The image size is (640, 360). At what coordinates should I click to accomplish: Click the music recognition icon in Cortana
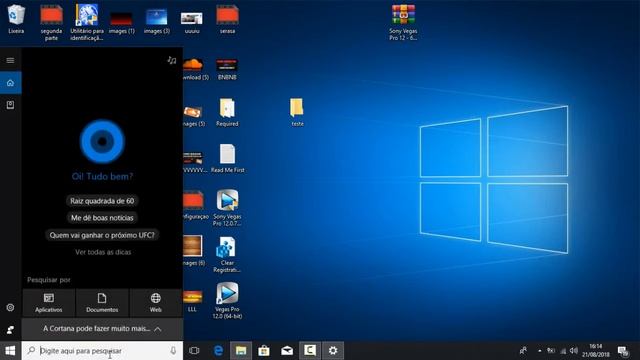pyautogui.click(x=172, y=60)
